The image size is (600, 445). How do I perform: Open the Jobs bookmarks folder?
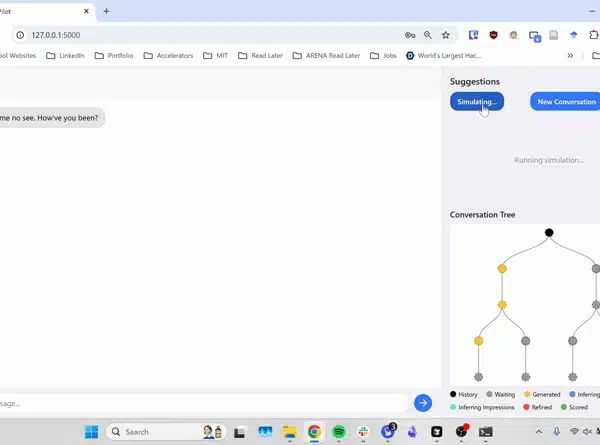tap(383, 55)
